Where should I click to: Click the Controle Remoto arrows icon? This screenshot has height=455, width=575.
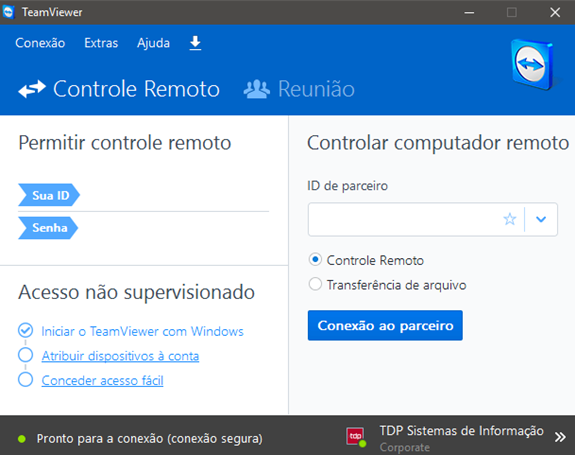click(32, 89)
